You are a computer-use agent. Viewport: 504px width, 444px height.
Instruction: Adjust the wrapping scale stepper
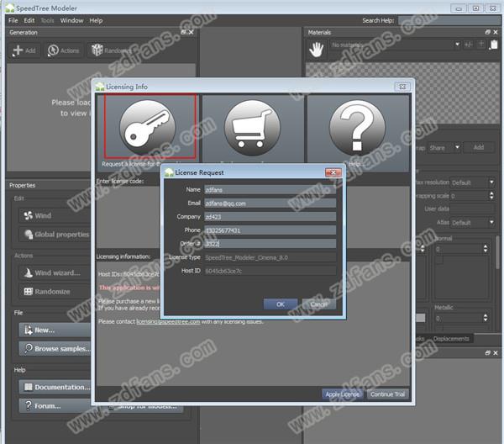coord(491,196)
